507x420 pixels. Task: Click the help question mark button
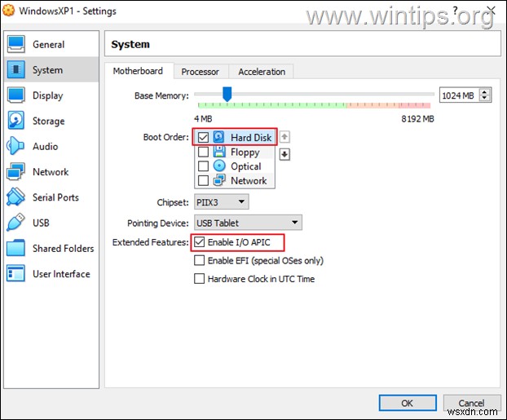point(456,10)
